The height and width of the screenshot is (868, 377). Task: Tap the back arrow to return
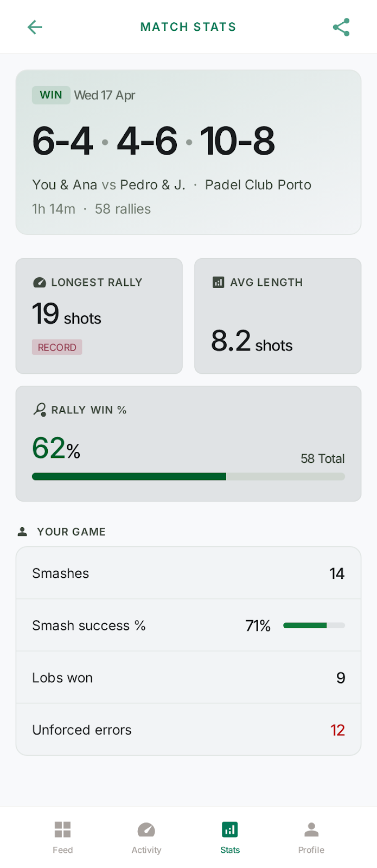point(35,27)
